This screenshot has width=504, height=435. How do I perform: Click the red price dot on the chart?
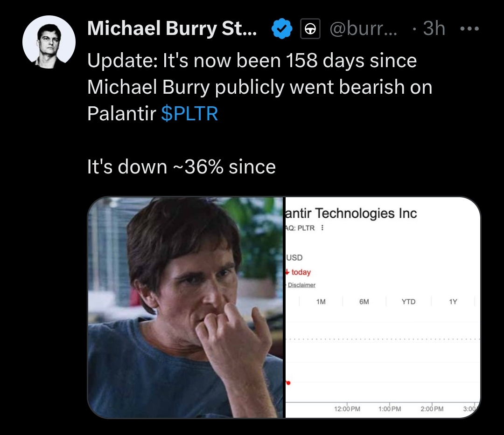pyautogui.click(x=289, y=383)
